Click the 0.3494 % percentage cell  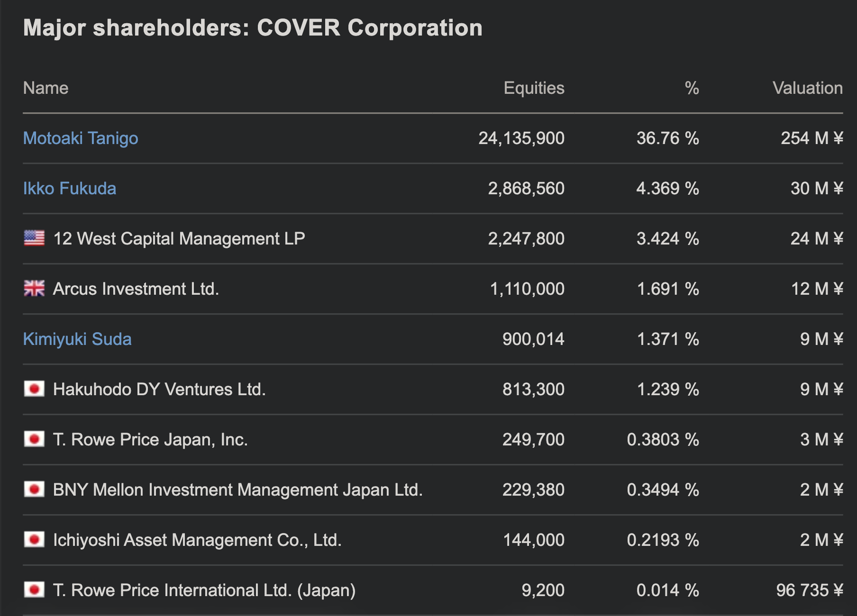[663, 490]
